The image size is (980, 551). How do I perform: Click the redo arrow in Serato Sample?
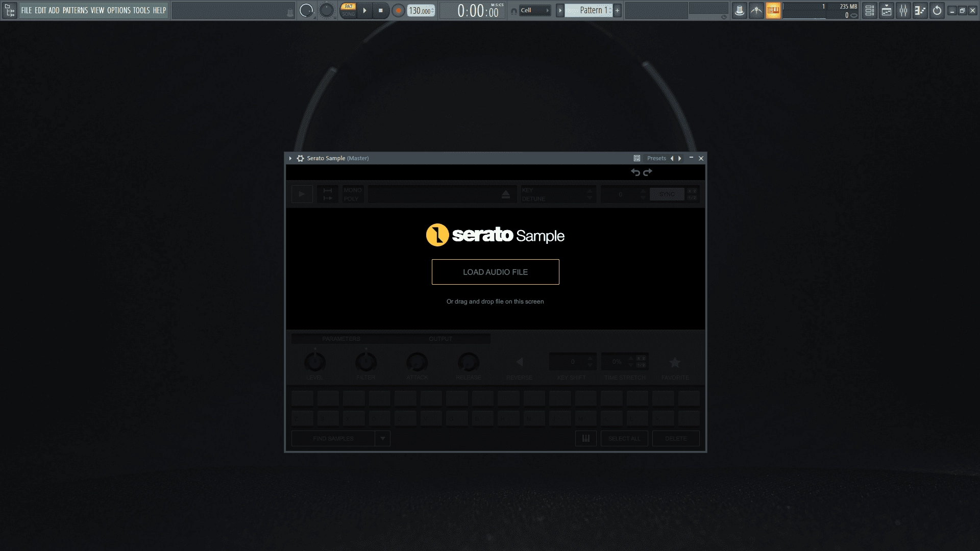[x=648, y=172]
